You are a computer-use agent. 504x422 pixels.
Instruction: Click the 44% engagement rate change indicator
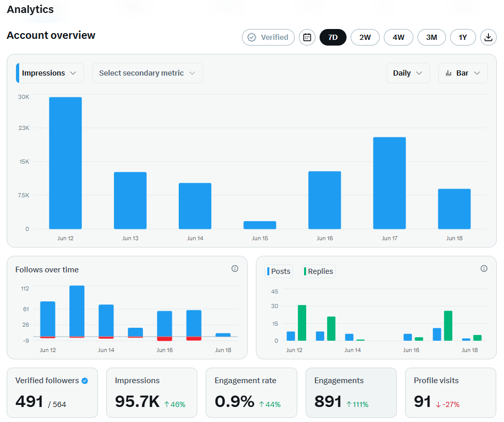click(270, 404)
